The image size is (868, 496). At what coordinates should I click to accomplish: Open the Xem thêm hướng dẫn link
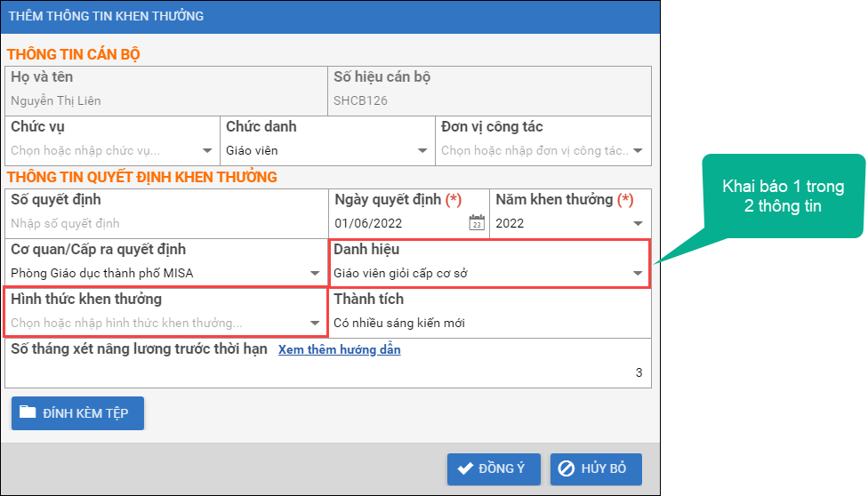point(339,349)
